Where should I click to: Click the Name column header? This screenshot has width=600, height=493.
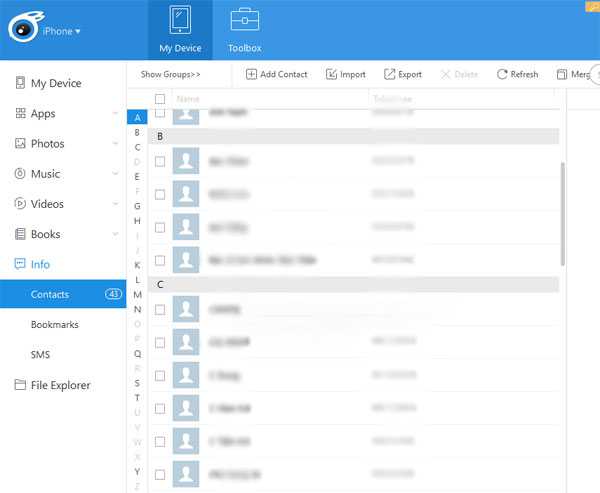click(188, 99)
